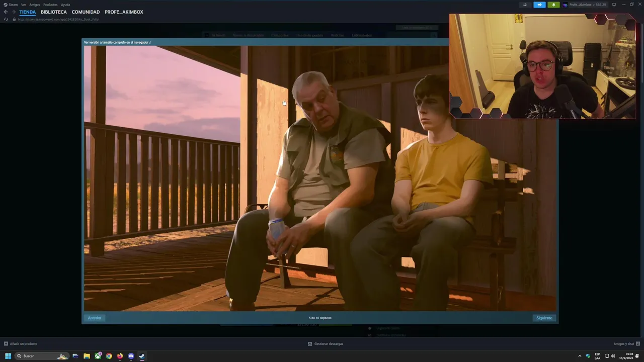Screen dimensions: 644x362
Task: Open the Productos menu
Action: point(50,5)
